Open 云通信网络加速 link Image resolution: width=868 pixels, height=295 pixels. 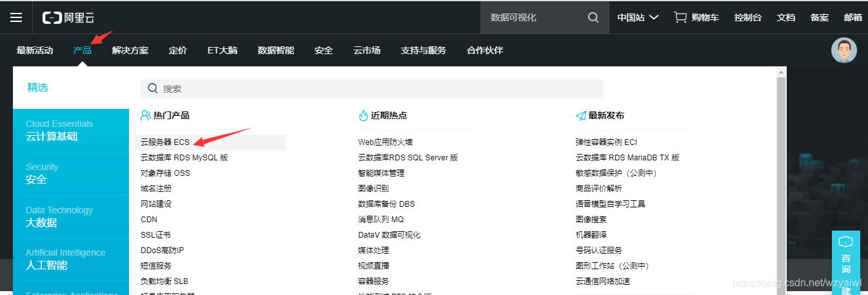point(602,281)
